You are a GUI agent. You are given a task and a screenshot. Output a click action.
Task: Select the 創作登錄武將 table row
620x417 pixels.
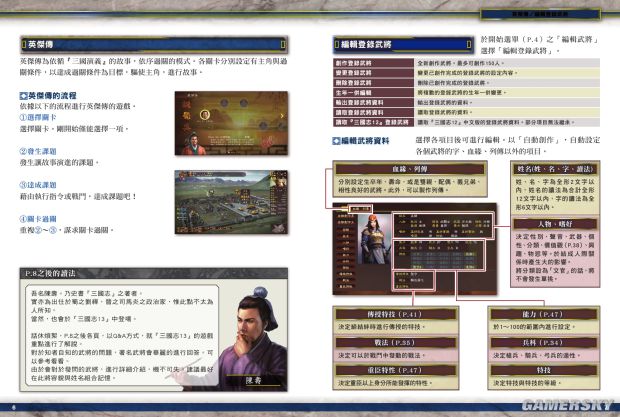[x=467, y=63]
